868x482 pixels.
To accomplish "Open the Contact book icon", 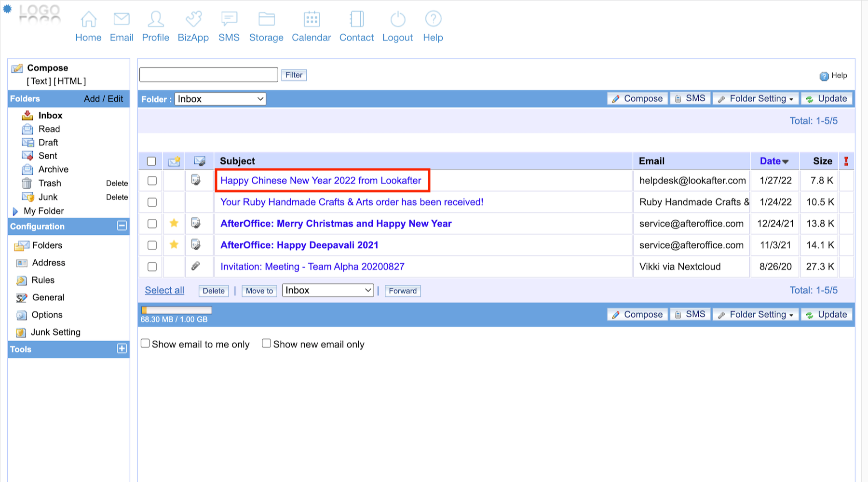I will pos(356,19).
